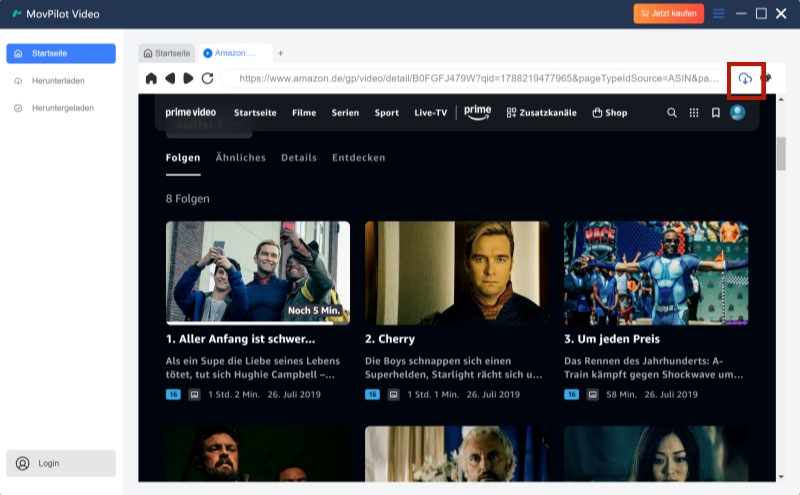The height and width of the screenshot is (495, 800).
Task: Click the subtitles icon under Um jeden Preis
Action: [x=592, y=394]
